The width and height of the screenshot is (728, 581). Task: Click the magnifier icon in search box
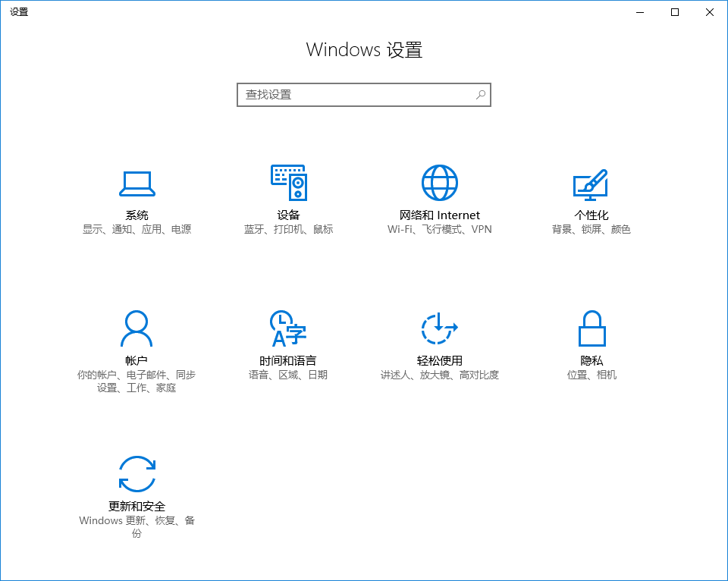tap(481, 95)
